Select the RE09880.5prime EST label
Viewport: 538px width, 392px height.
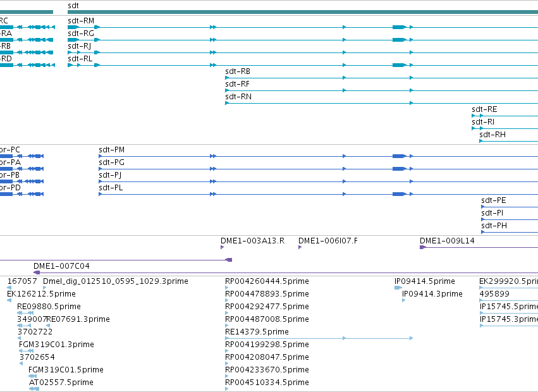(x=49, y=307)
